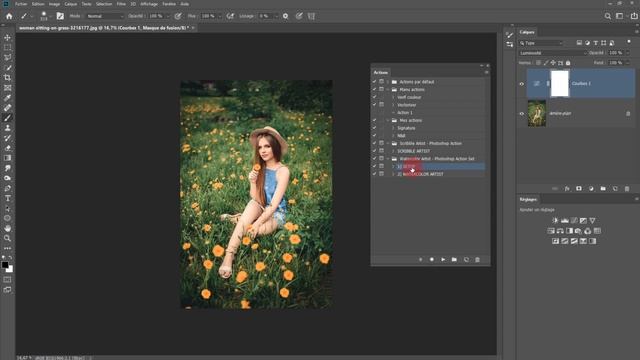Open the Fichier menu
The width and height of the screenshot is (640, 360).
pyautogui.click(x=21, y=4)
